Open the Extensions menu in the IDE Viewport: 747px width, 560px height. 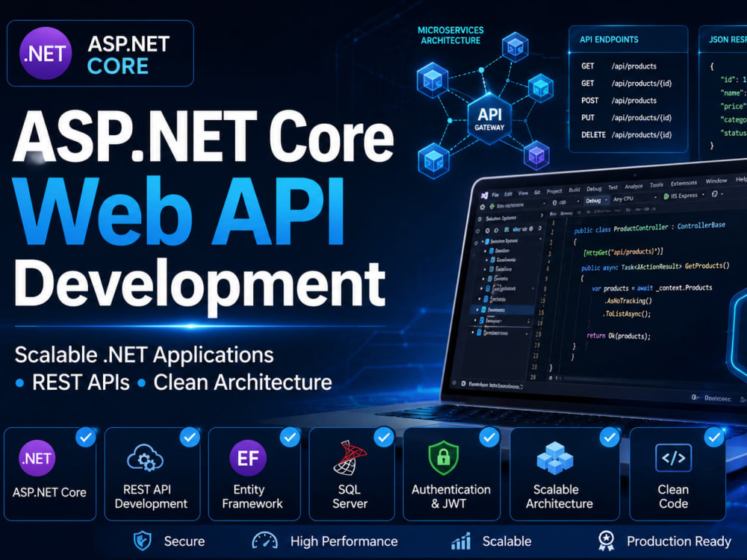click(684, 183)
